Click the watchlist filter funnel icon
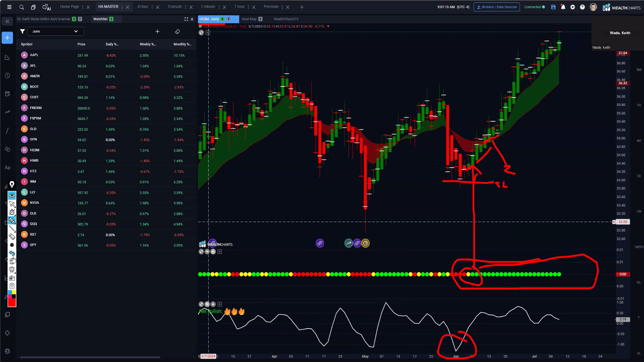Viewport: 644px width, 362px height. (x=22, y=32)
